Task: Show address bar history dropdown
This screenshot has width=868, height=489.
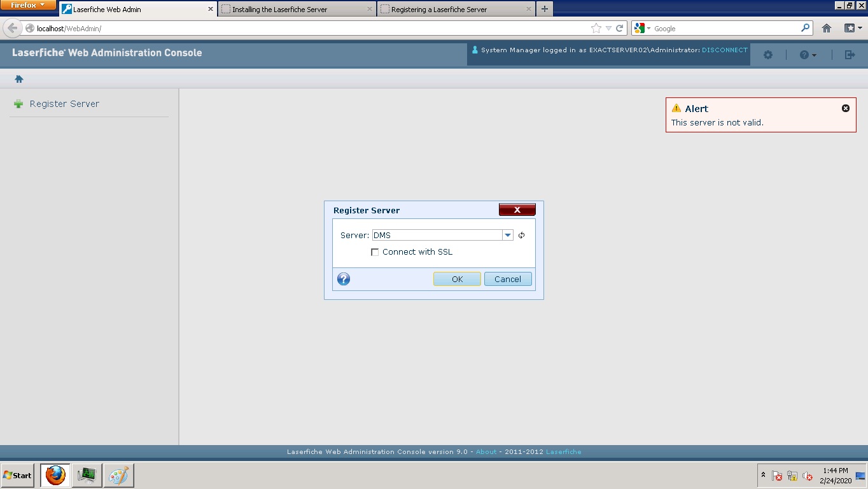Action: coord(608,29)
